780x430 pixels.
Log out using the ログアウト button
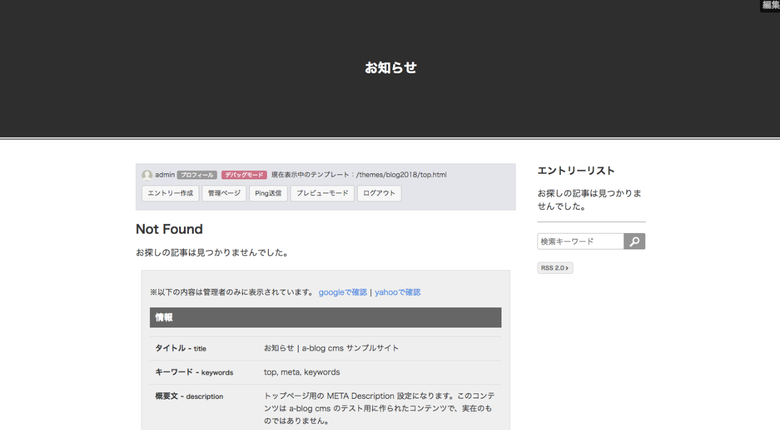379,193
